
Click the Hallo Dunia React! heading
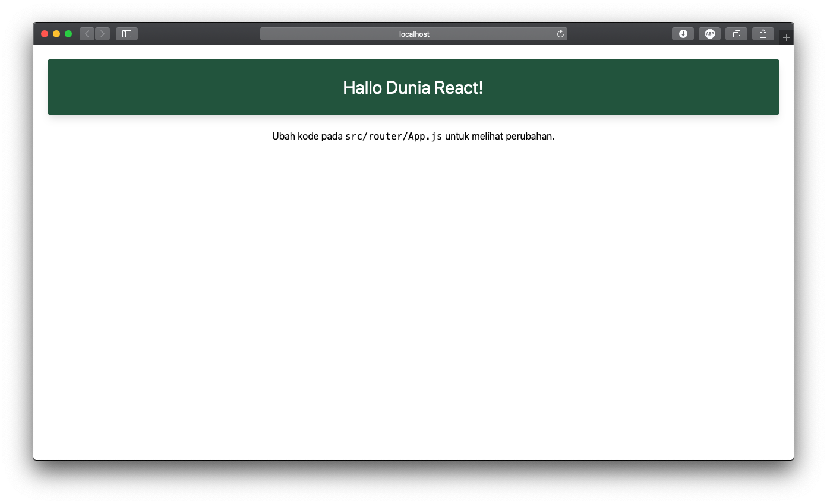point(413,87)
